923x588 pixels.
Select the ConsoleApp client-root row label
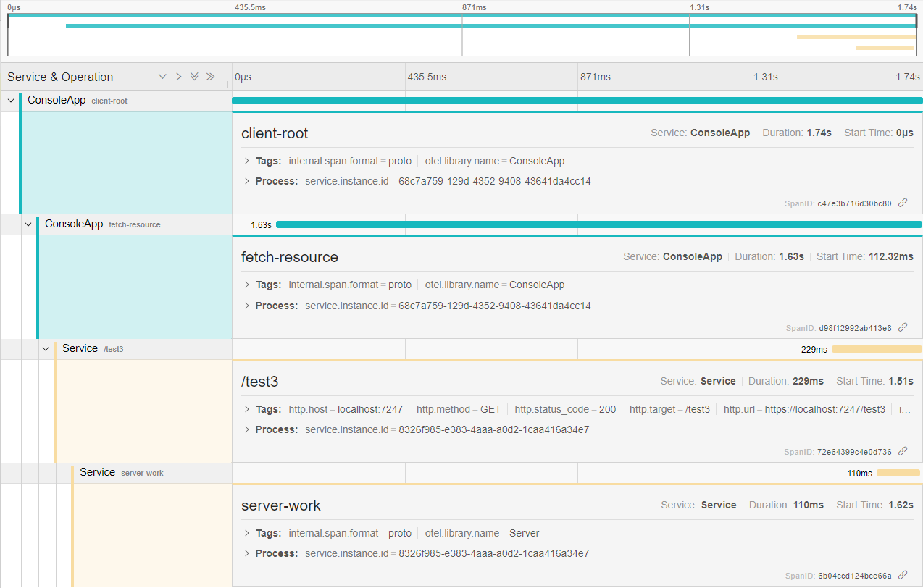78,101
